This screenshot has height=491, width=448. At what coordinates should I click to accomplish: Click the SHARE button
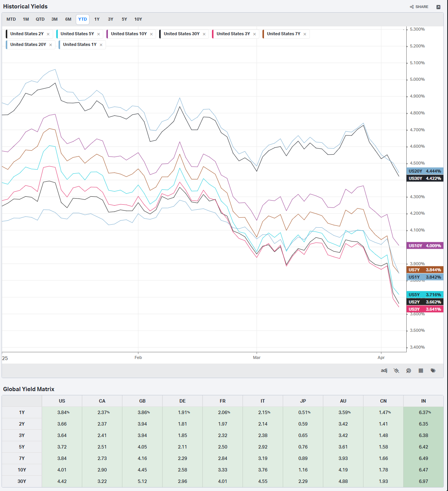419,7
